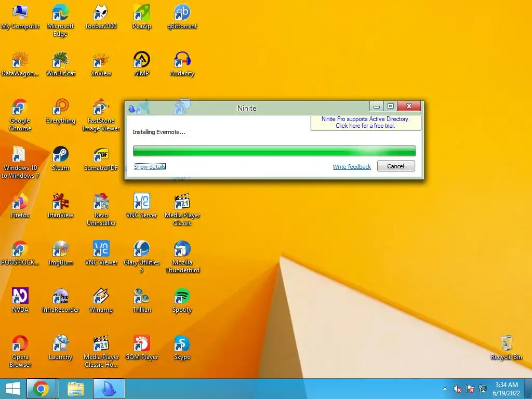
Task: Click the VNC Viewer desktop icon
Action: tap(101, 253)
